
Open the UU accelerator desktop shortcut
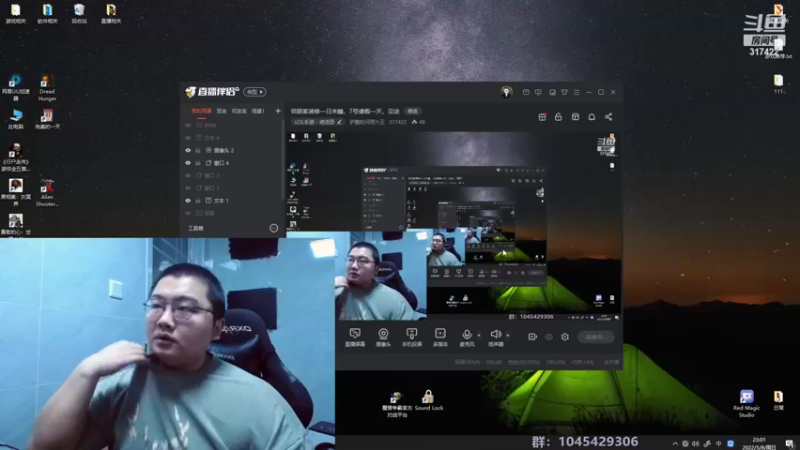pos(16,88)
